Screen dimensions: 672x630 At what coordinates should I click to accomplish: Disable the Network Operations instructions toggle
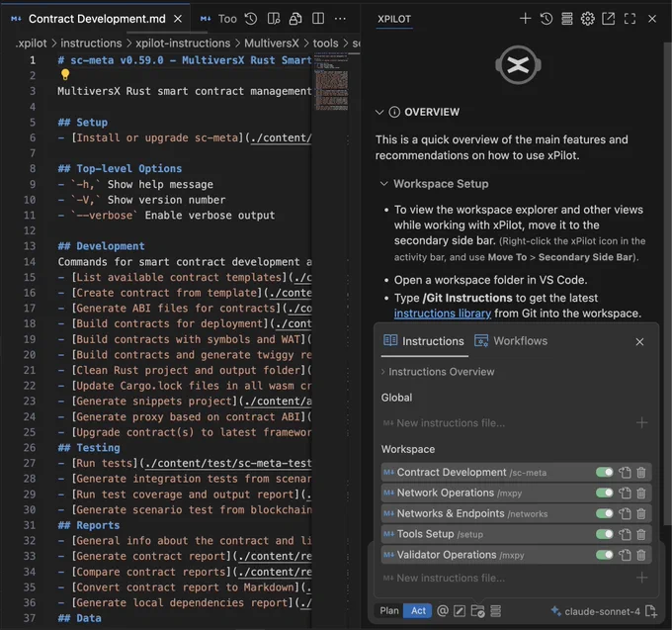[604, 493]
